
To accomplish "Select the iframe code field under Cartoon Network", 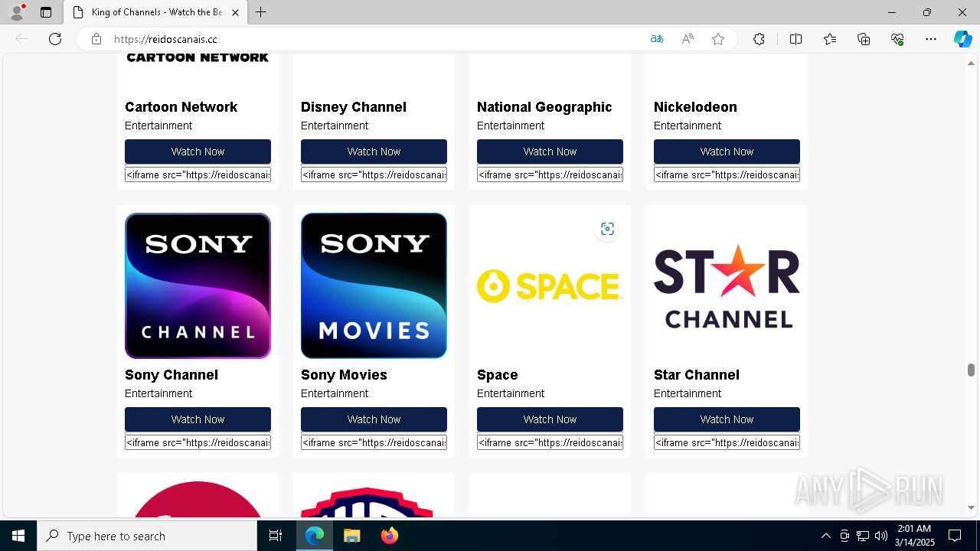I will 198,174.
